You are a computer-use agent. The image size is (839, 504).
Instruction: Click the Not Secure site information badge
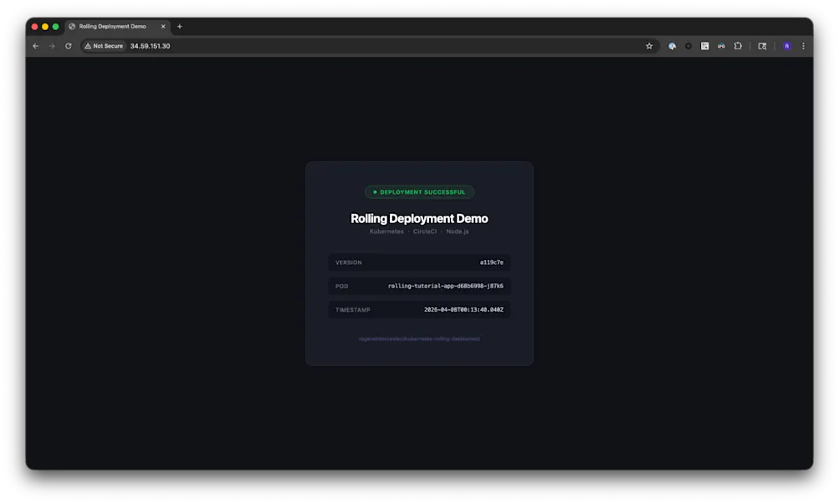click(102, 46)
